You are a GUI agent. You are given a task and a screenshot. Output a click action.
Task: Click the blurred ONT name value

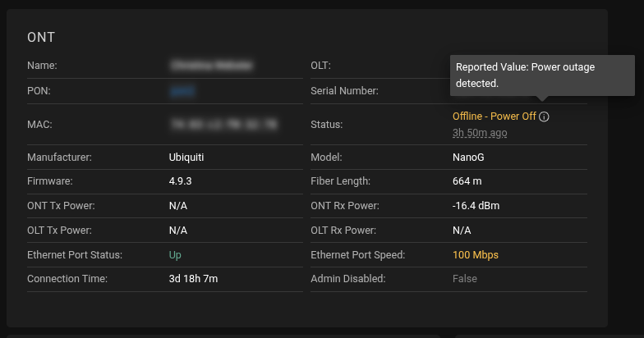tap(211, 65)
